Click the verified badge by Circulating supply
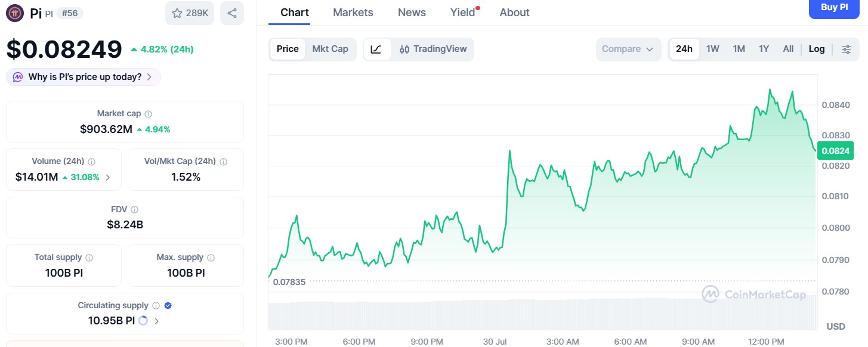The height and width of the screenshot is (347, 868). 168,306
